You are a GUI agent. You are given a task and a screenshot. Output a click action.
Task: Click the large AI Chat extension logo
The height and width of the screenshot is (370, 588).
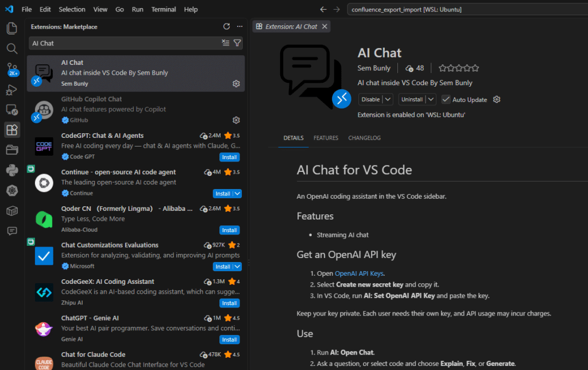(315, 76)
